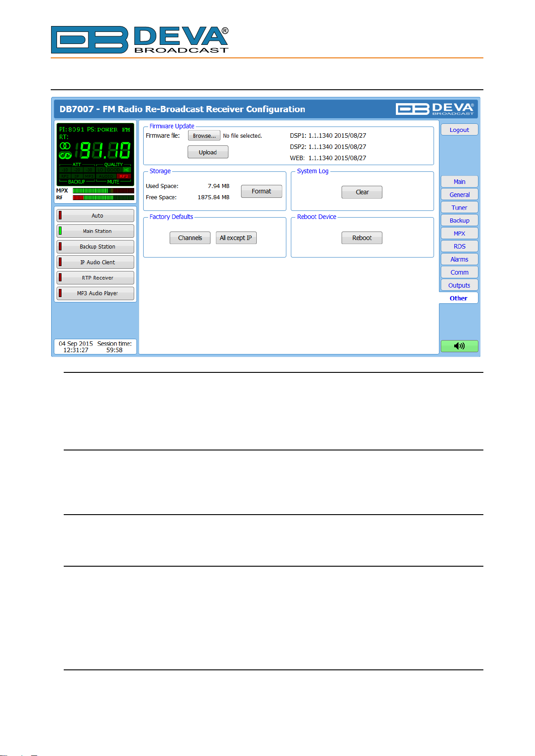Screen dimensions: 535x756
Task: Switch to Main Station source
Action: tap(95, 231)
